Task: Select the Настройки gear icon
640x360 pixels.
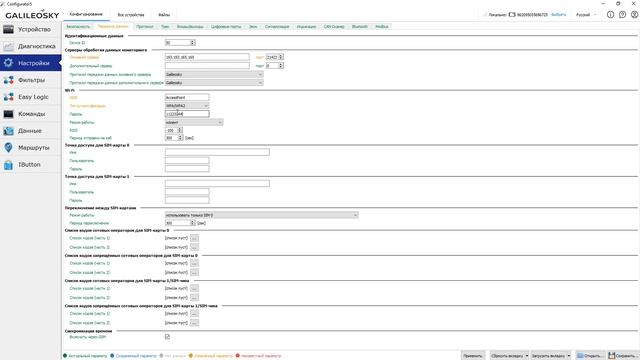Action: coord(8,63)
